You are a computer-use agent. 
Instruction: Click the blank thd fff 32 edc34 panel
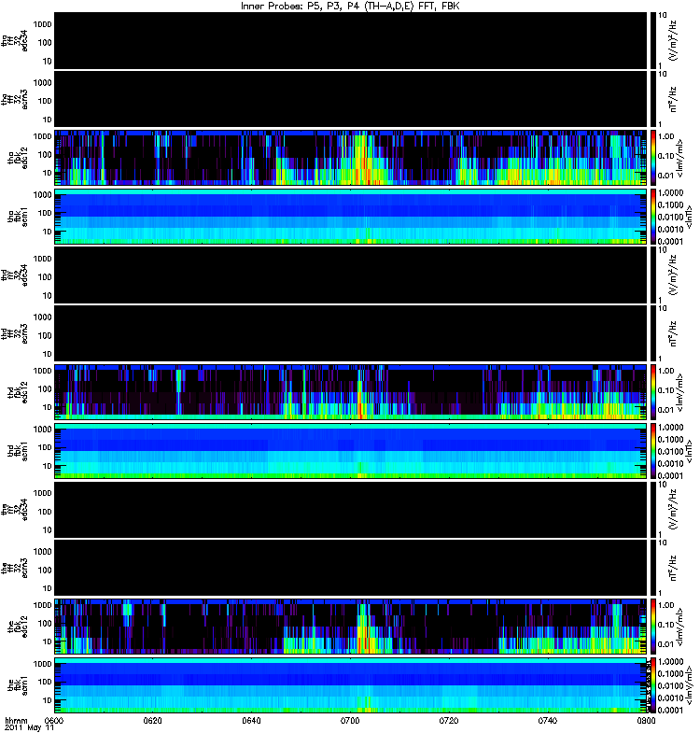(x=351, y=275)
